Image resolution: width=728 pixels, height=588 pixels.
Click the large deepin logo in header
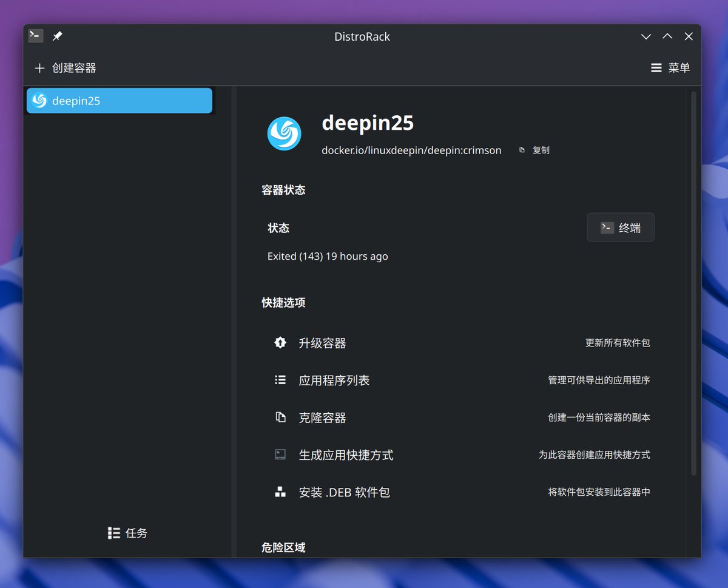point(284,133)
